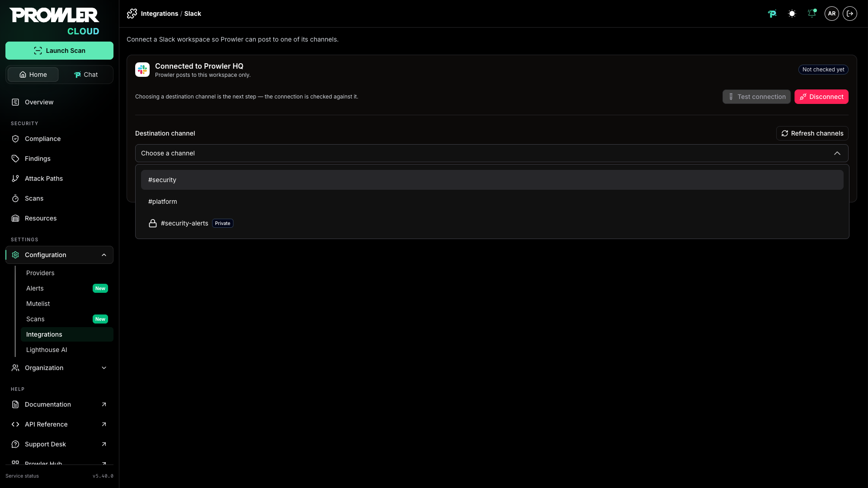Open Attack Paths page
The width and height of the screenshot is (868, 488).
(59, 178)
